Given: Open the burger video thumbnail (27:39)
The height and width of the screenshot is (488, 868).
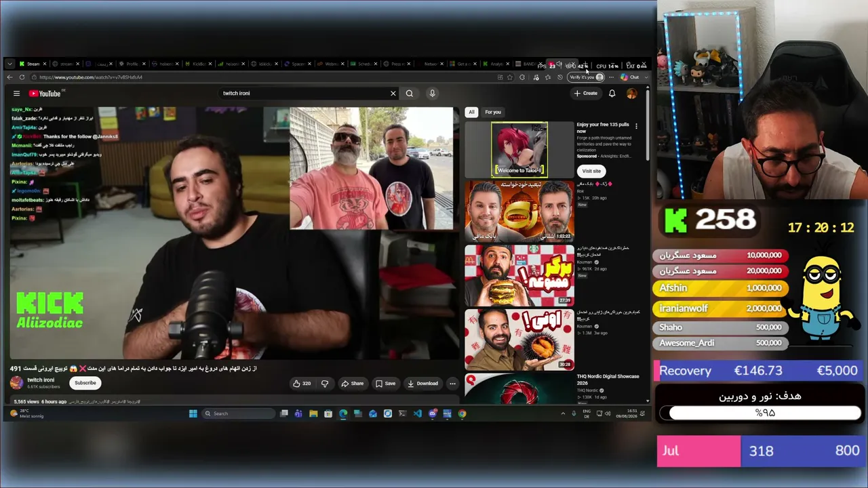Looking at the screenshot, I should [x=519, y=275].
